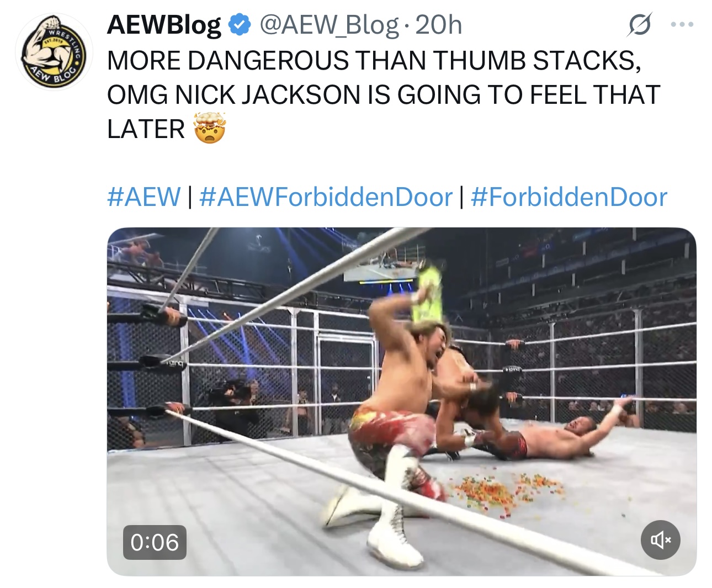
Task: Play the wrestling video clip
Action: pyautogui.click(x=401, y=401)
